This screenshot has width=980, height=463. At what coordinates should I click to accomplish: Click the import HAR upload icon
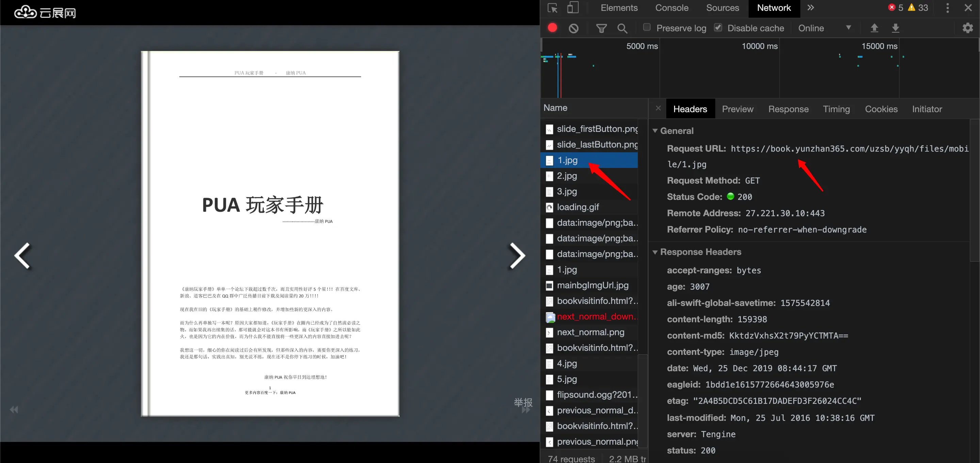coord(874,28)
